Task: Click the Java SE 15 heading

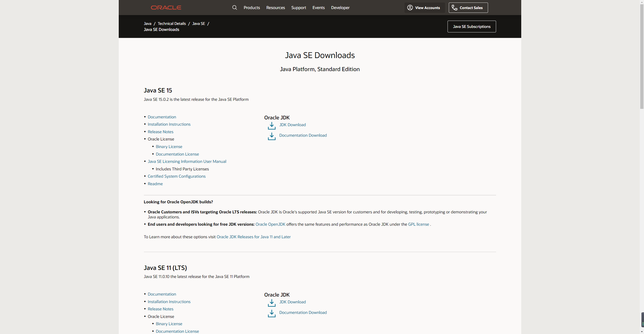Action: (158, 90)
